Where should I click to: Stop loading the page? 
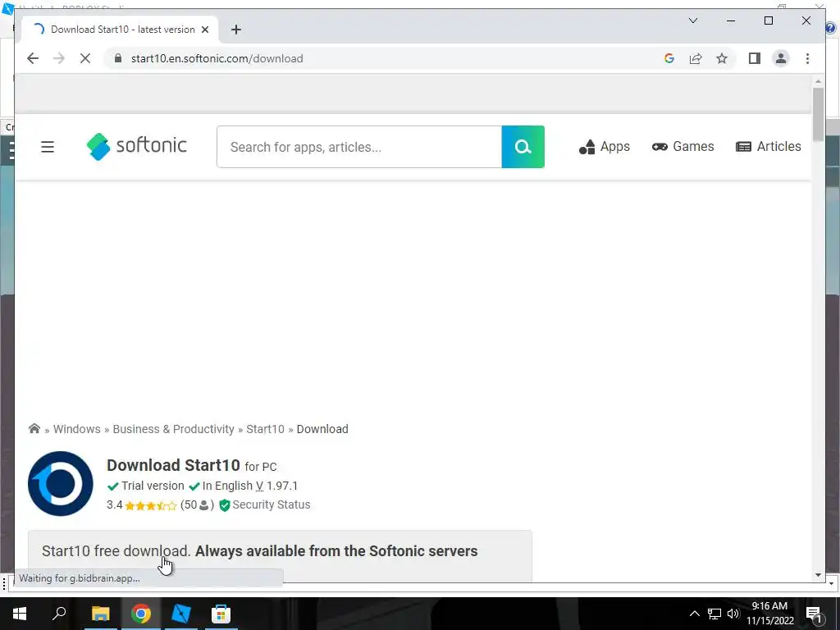click(85, 58)
